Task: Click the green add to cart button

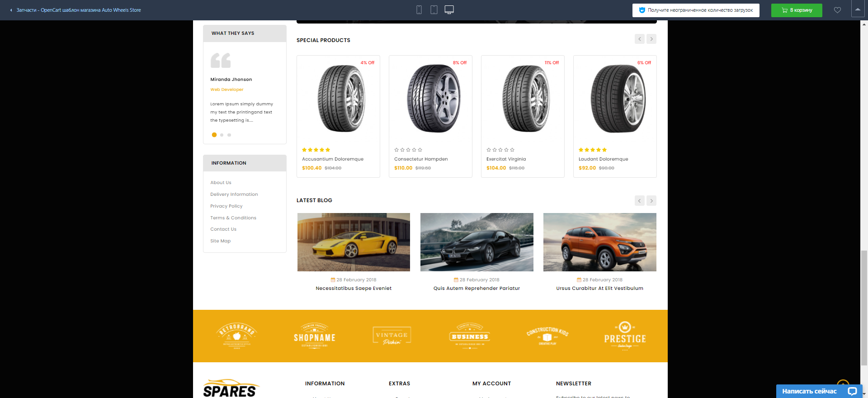Action: (x=796, y=10)
